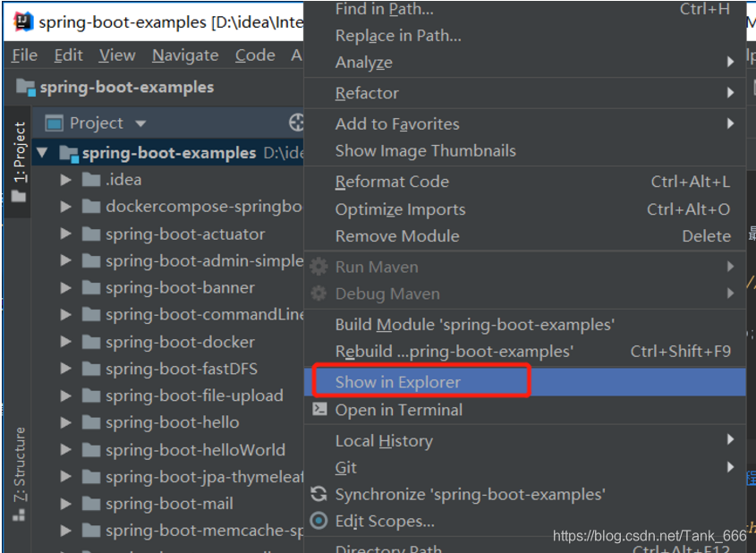
Task: Click the Synchronize refresh arrows icon
Action: pos(319,494)
